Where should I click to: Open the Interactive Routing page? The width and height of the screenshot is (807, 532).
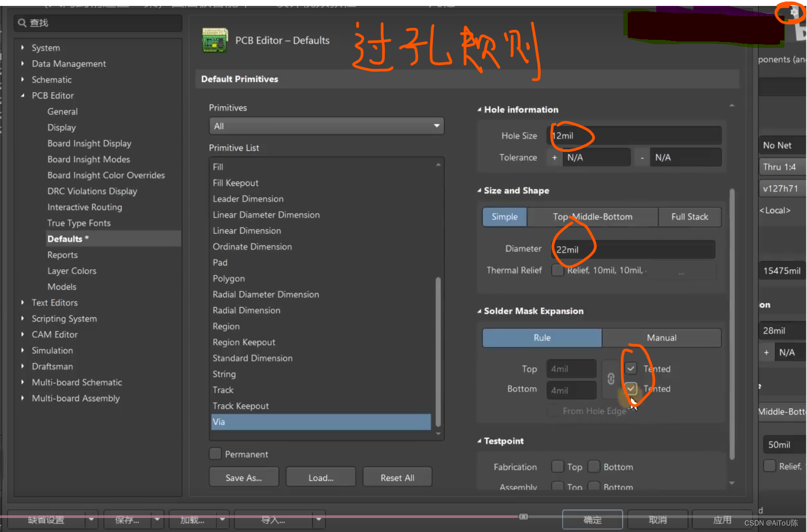(x=85, y=207)
